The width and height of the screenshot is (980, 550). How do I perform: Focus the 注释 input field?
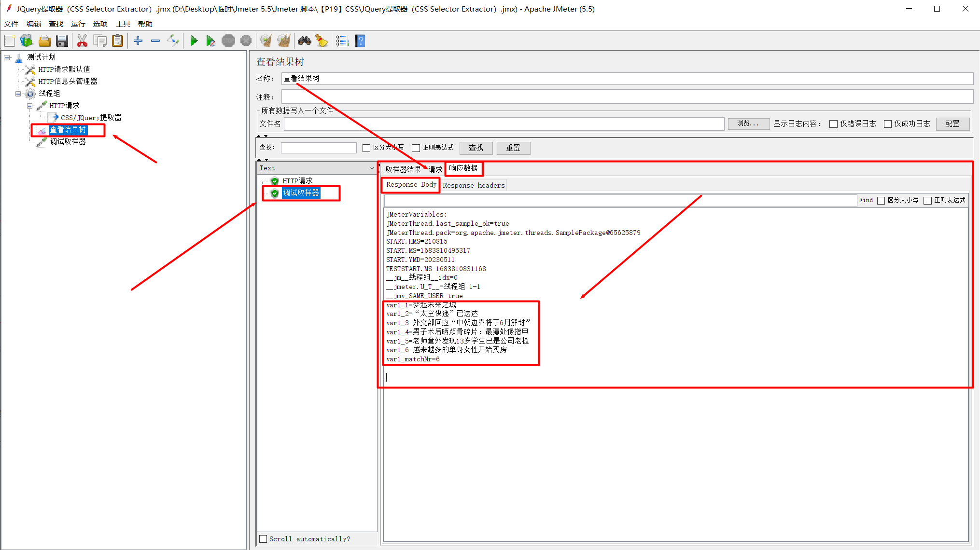pyautogui.click(x=627, y=97)
